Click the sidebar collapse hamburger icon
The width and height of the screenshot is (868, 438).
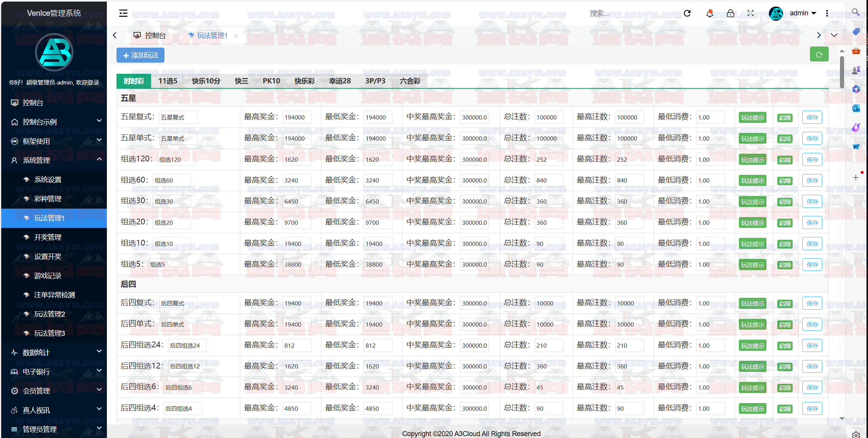pos(123,13)
